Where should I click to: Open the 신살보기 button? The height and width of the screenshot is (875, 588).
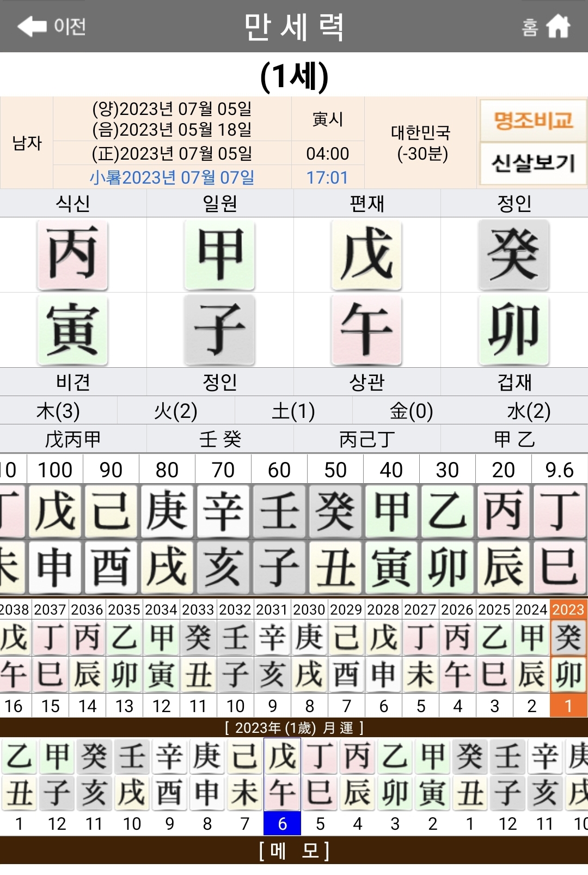(533, 163)
